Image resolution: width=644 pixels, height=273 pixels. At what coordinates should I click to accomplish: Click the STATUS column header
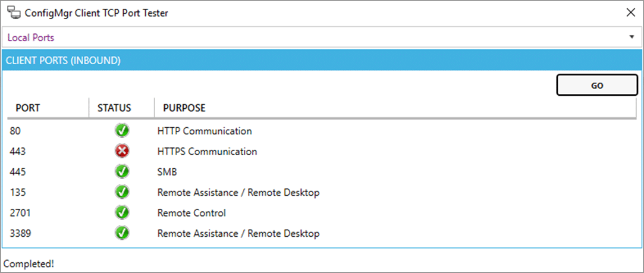(x=114, y=108)
